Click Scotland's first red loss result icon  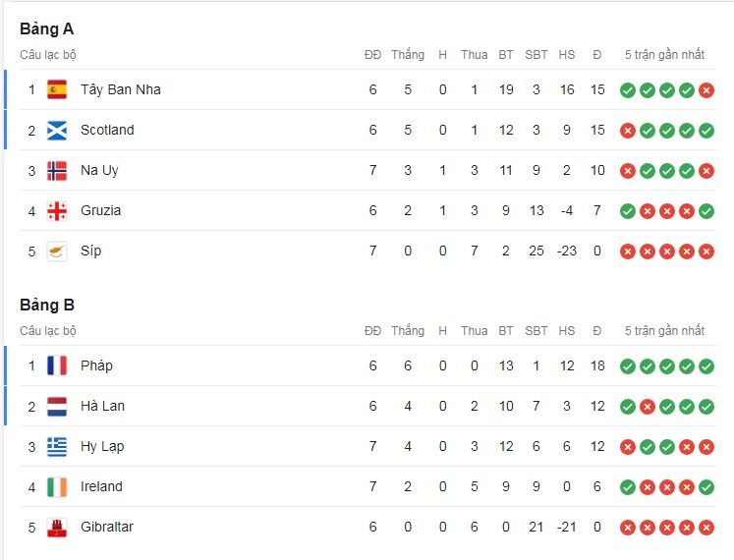coord(627,130)
